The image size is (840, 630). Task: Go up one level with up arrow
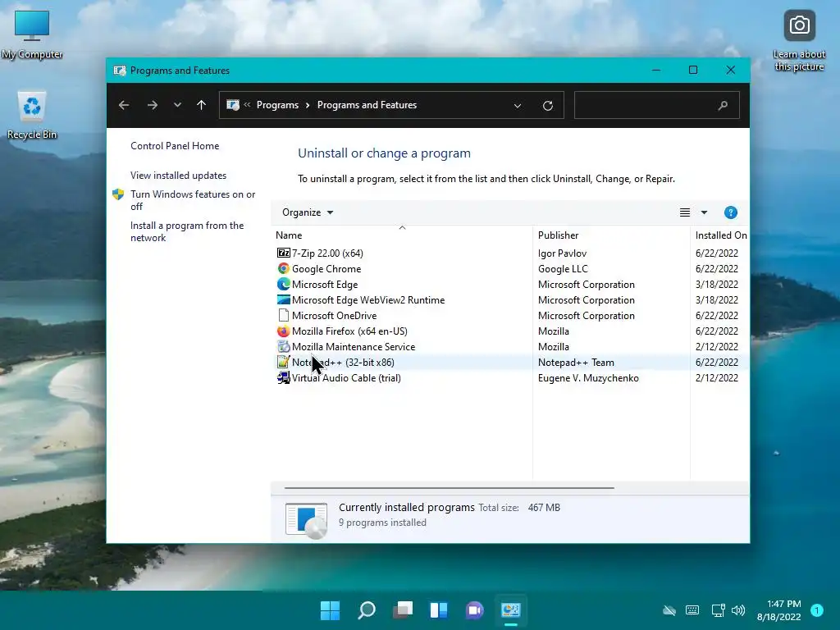pyautogui.click(x=202, y=105)
